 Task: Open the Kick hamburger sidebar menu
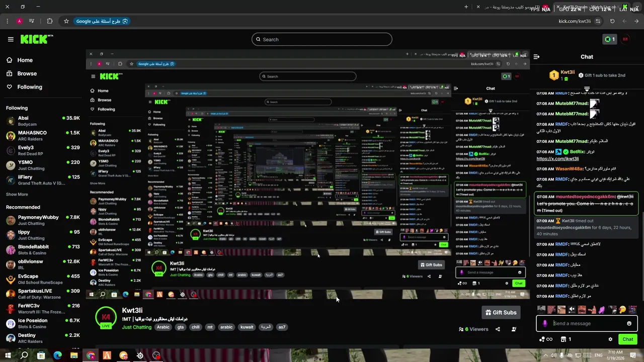11,39
